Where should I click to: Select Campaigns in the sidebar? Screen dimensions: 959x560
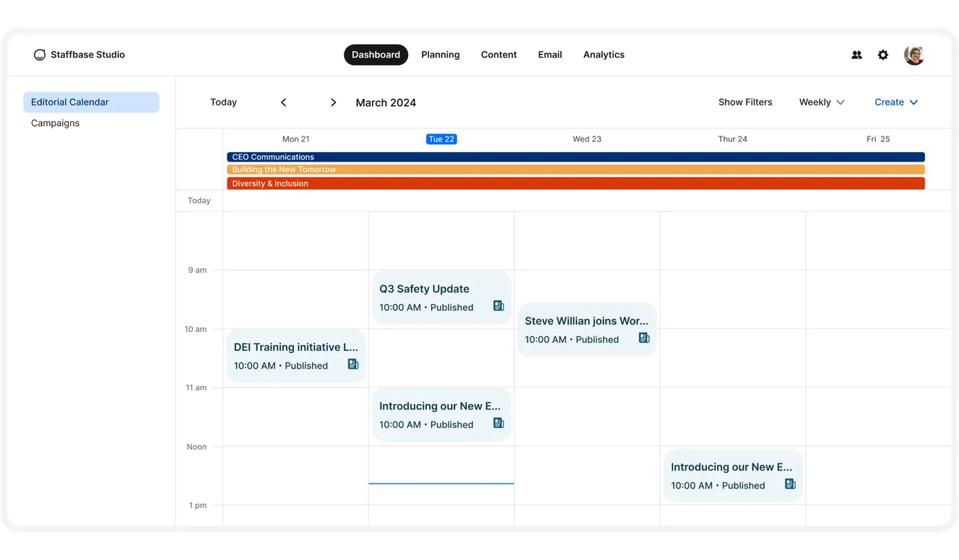55,123
